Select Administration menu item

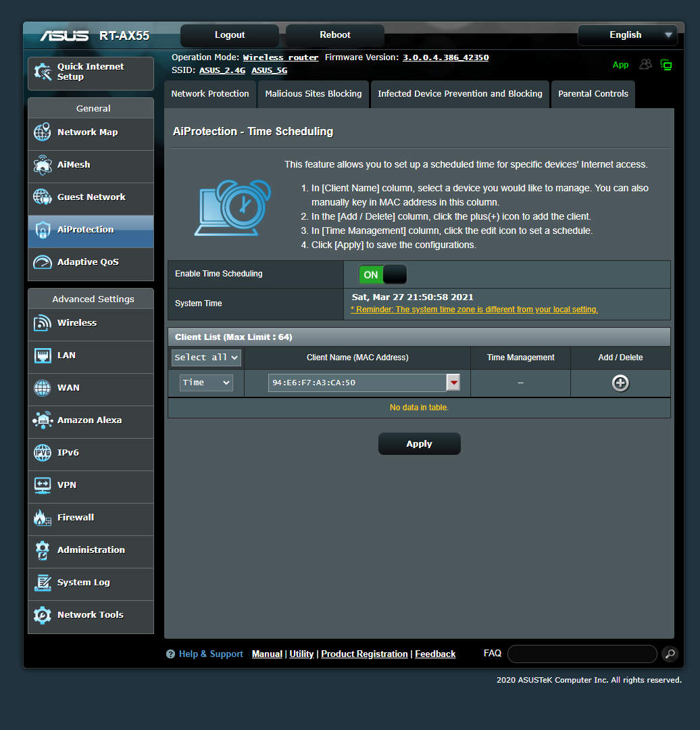pyautogui.click(x=91, y=550)
